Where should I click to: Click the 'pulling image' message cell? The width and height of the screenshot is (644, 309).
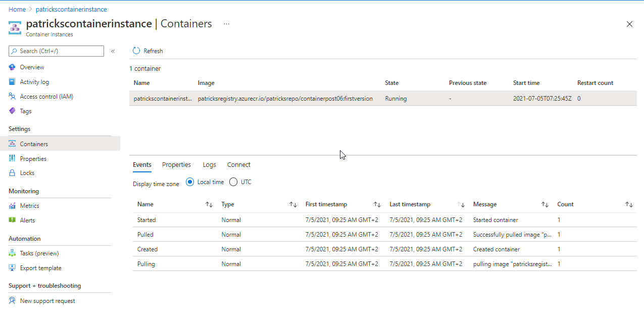512,264
